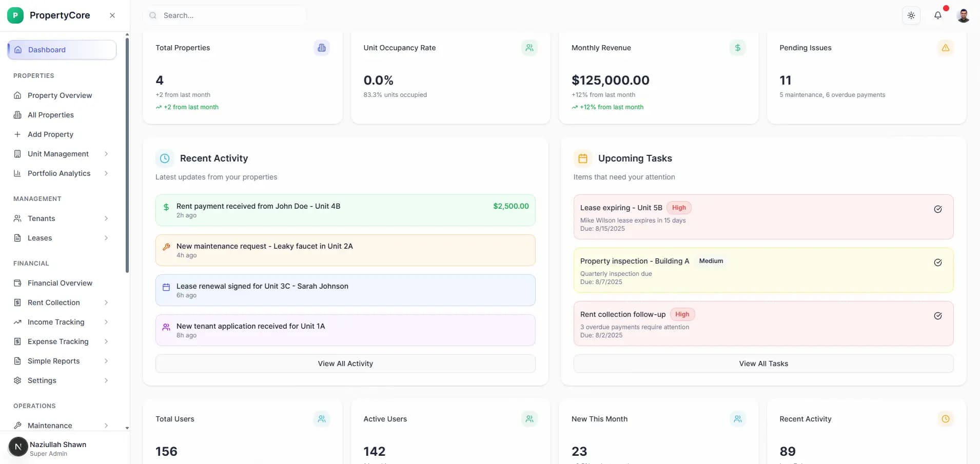This screenshot has height=464, width=980.
Task: Check off the Property inspection - Building A task
Action: [938, 263]
